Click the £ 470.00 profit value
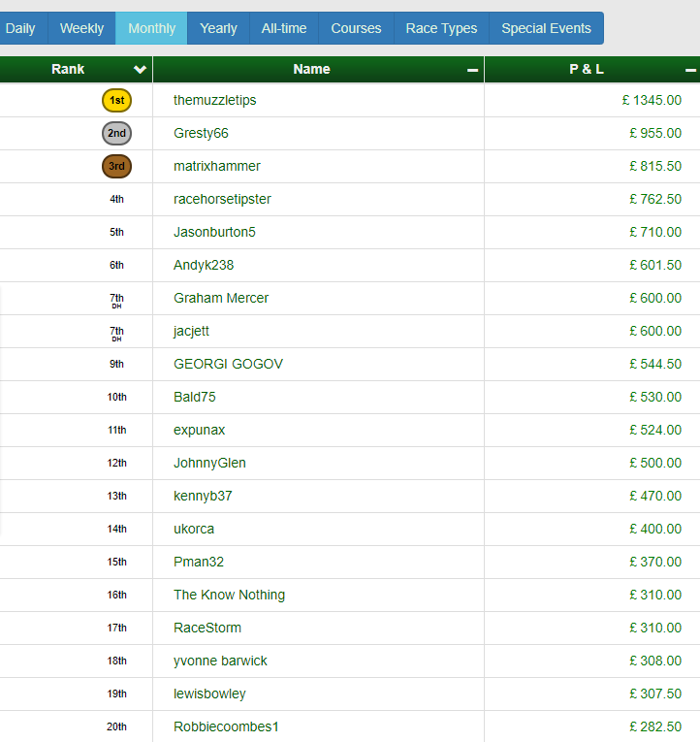Image resolution: width=700 pixels, height=742 pixels. (655, 496)
